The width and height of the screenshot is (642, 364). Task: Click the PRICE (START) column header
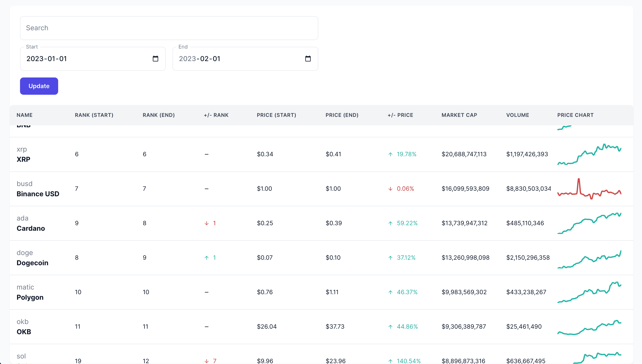point(276,115)
